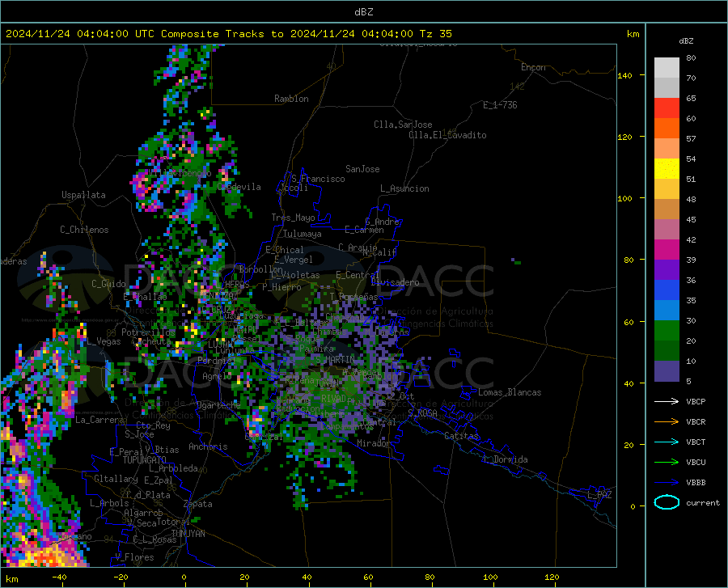Click the 'Encon' map label
The width and height of the screenshot is (728, 588).
(x=533, y=67)
